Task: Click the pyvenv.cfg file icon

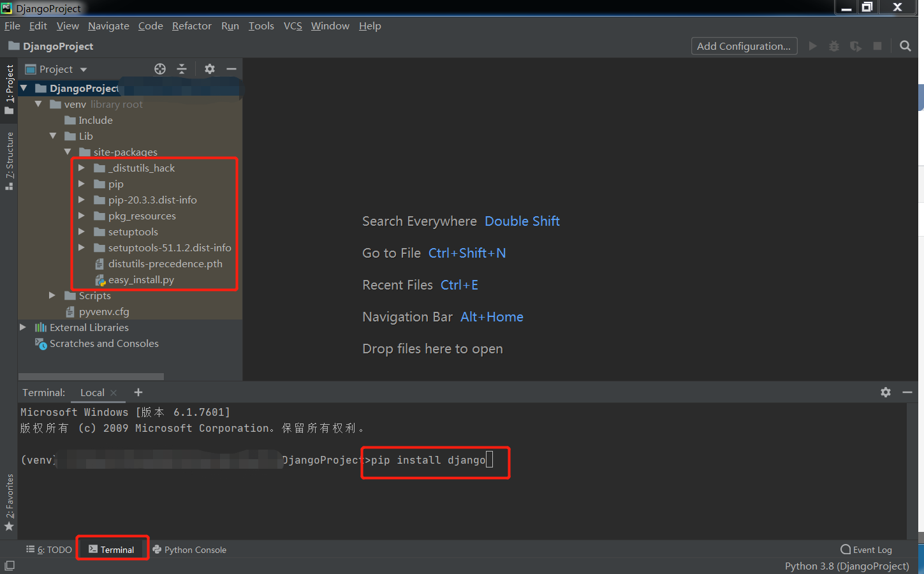Action: point(70,312)
